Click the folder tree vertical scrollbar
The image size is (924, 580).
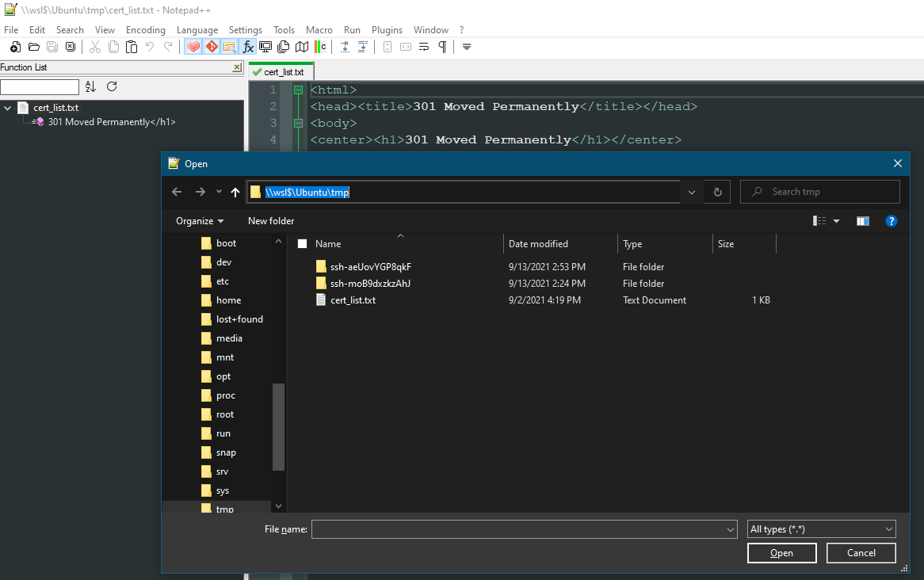tap(278, 427)
